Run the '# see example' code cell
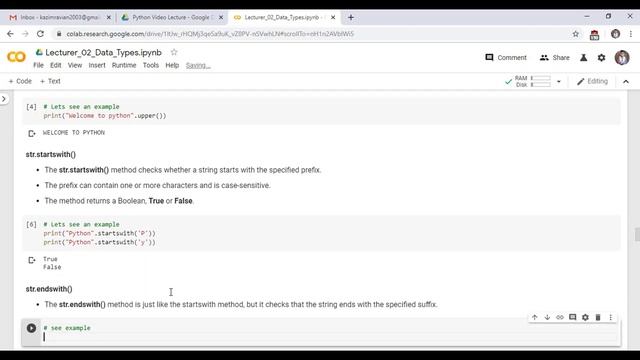Screen dimensions: 640x360 [x=31, y=328]
